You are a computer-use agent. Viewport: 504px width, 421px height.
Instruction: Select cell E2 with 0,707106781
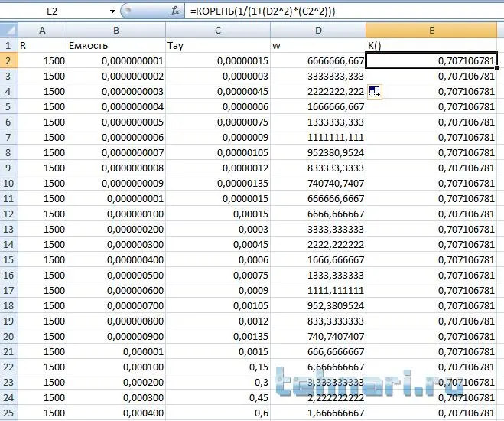(x=431, y=60)
